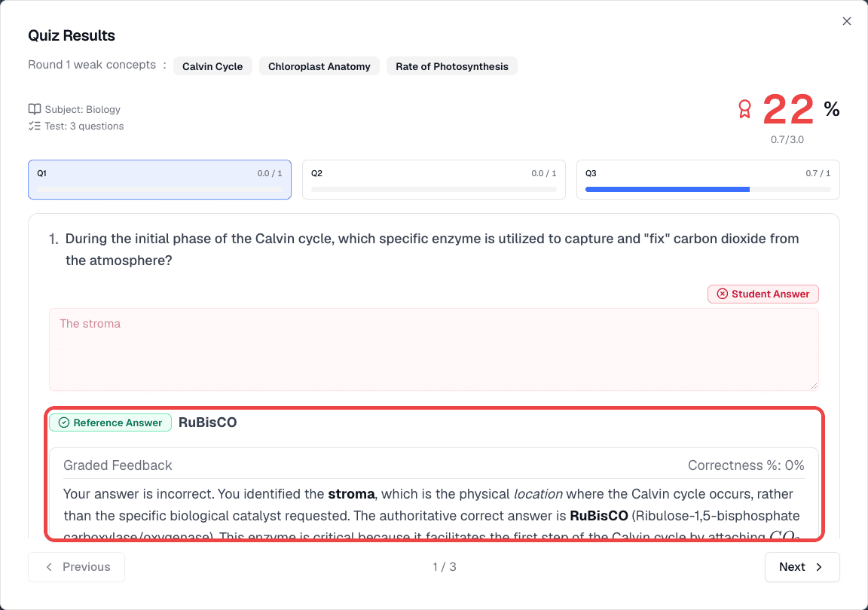Click the Previous button
This screenshot has width=868, height=610.
pos(76,567)
